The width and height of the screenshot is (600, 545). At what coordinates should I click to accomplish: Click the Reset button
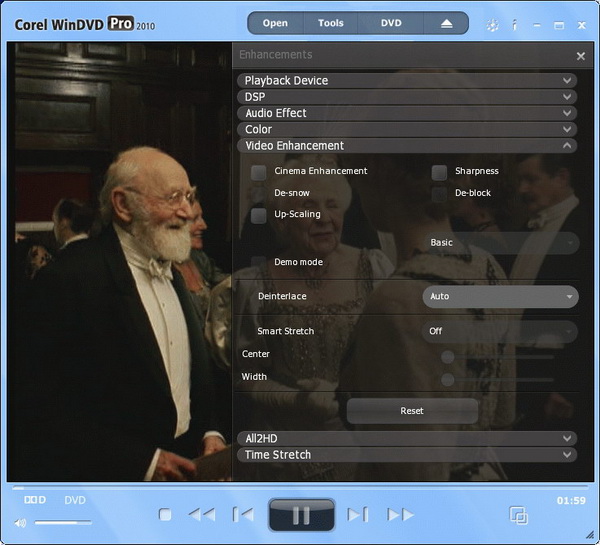(x=412, y=411)
